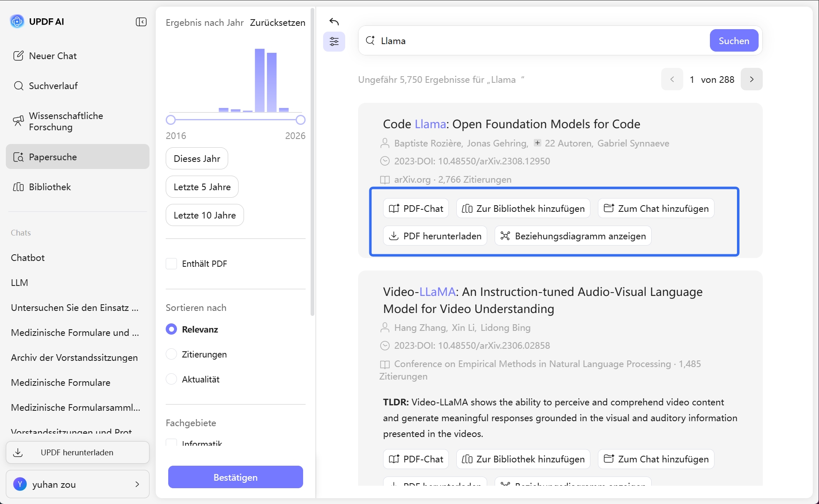The image size is (819, 504).
Task: Open the Code Llama paper title
Action: (x=511, y=124)
